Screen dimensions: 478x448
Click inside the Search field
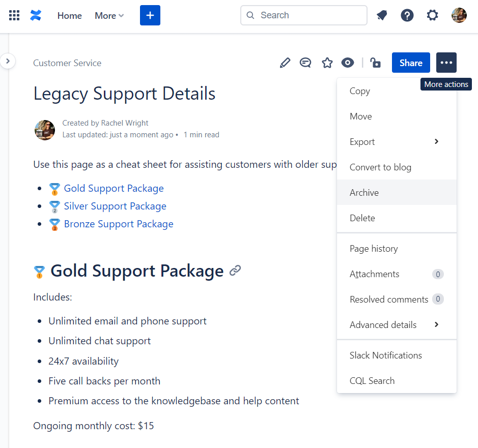(x=303, y=15)
